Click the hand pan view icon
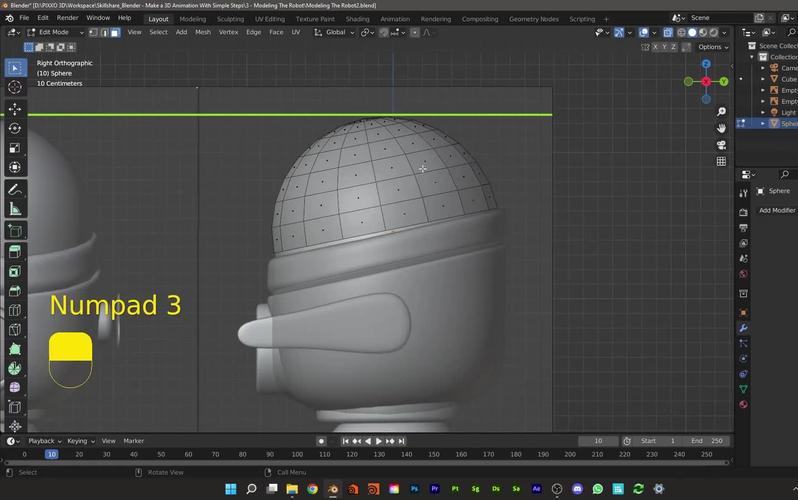This screenshot has height=500, width=798. point(721,128)
